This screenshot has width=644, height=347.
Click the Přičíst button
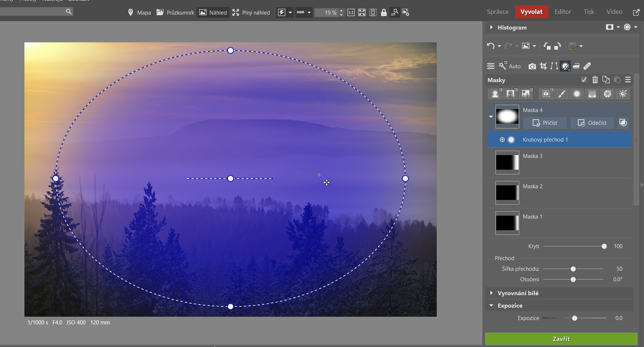click(x=545, y=123)
